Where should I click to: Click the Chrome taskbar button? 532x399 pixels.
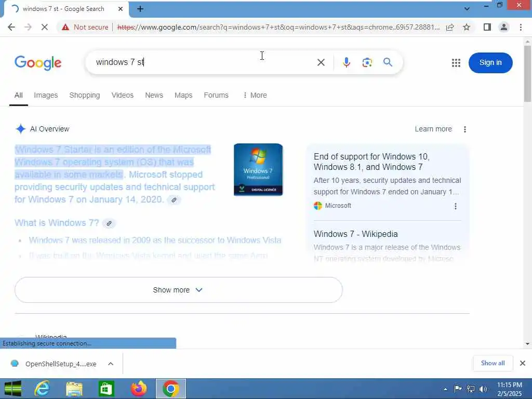coord(170,389)
